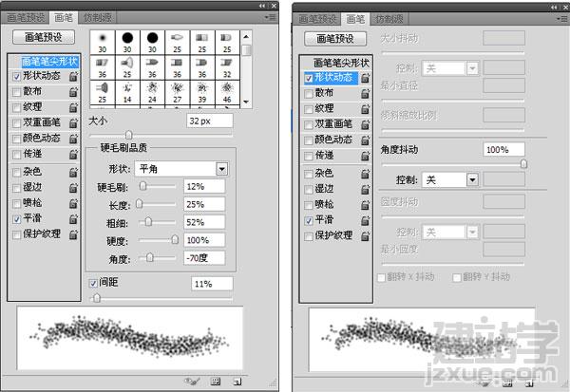This screenshot has width=570, height=392.
Task: Enable 散布 checkbox in left panel
Action: [17, 92]
